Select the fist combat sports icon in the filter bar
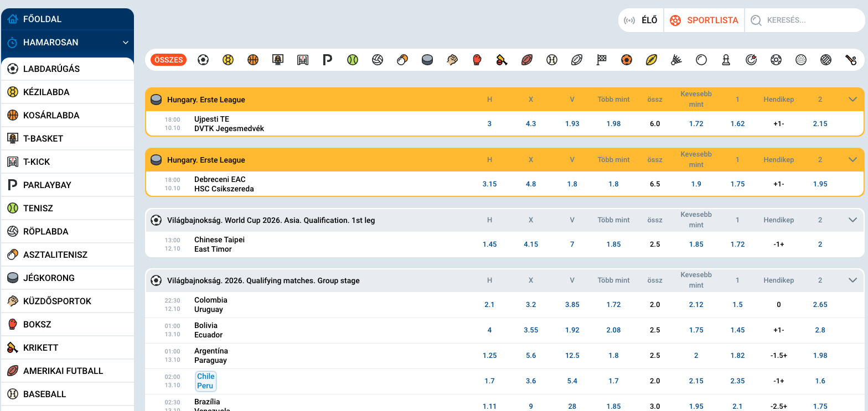Image resolution: width=868 pixels, height=411 pixels. (x=452, y=60)
